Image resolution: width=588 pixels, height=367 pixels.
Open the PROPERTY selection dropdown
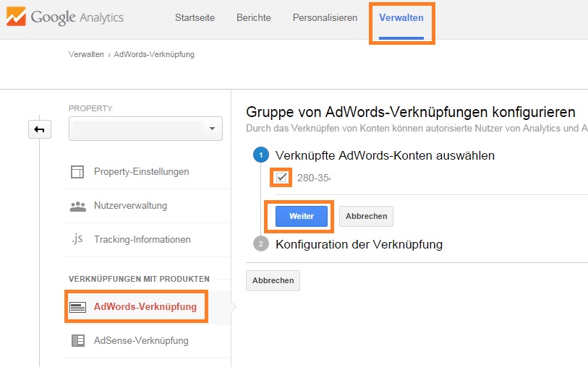145,129
